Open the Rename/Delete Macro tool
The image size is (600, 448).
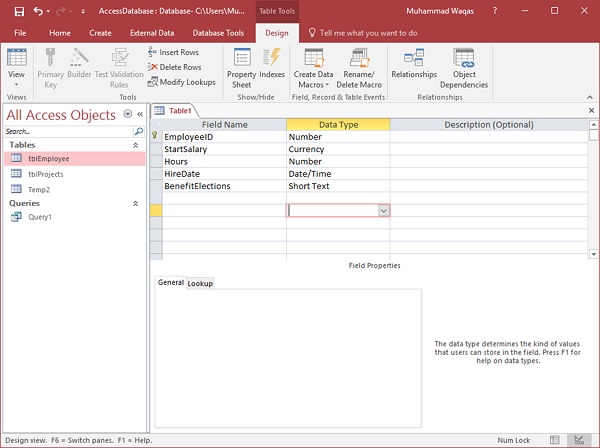tap(357, 64)
